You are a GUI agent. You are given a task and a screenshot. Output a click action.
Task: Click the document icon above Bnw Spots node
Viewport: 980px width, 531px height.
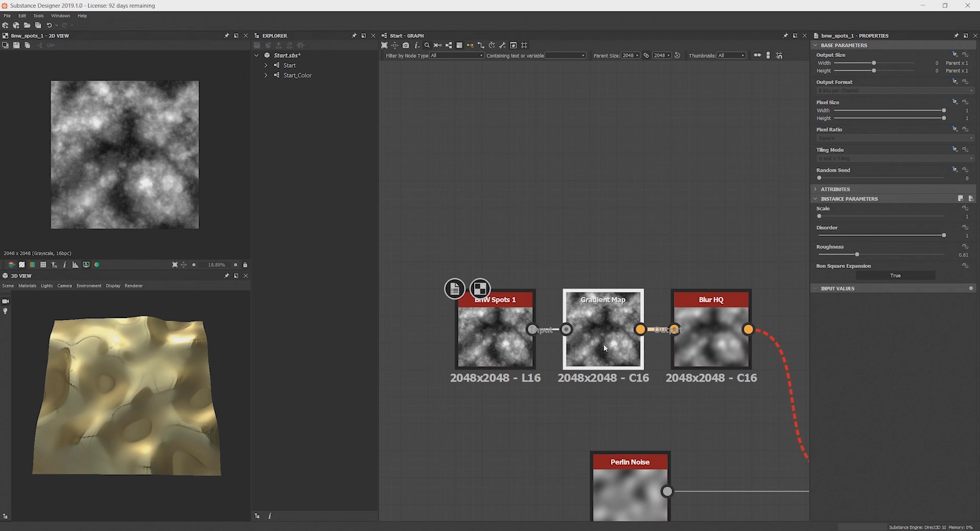[x=454, y=289]
